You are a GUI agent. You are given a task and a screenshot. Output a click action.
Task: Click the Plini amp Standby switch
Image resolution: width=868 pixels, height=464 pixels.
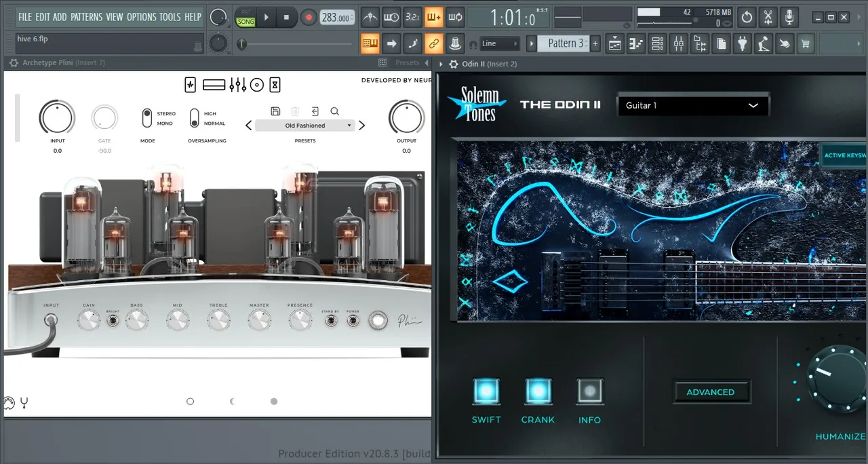click(331, 320)
